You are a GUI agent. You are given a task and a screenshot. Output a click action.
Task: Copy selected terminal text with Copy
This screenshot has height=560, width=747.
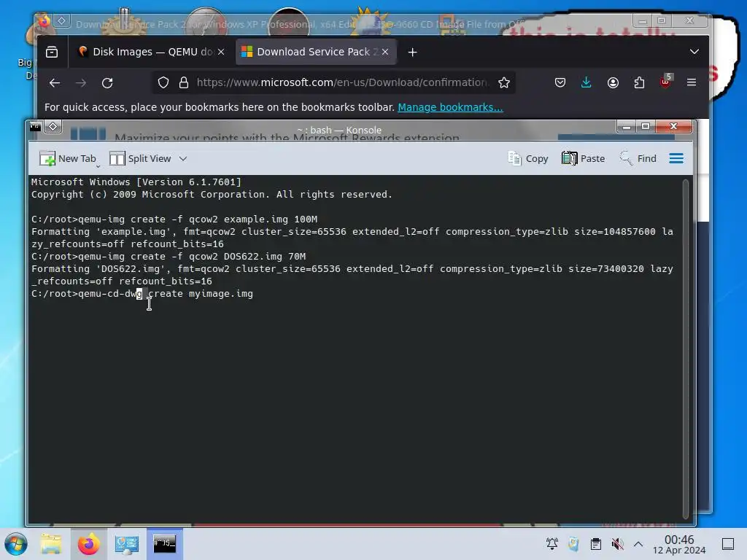pyautogui.click(x=528, y=158)
